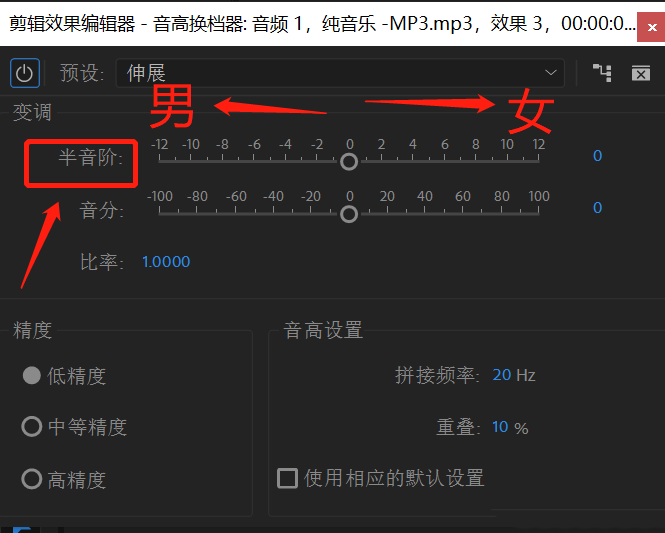Click the channel map routing icon
The width and height of the screenshot is (665, 533).
602,73
